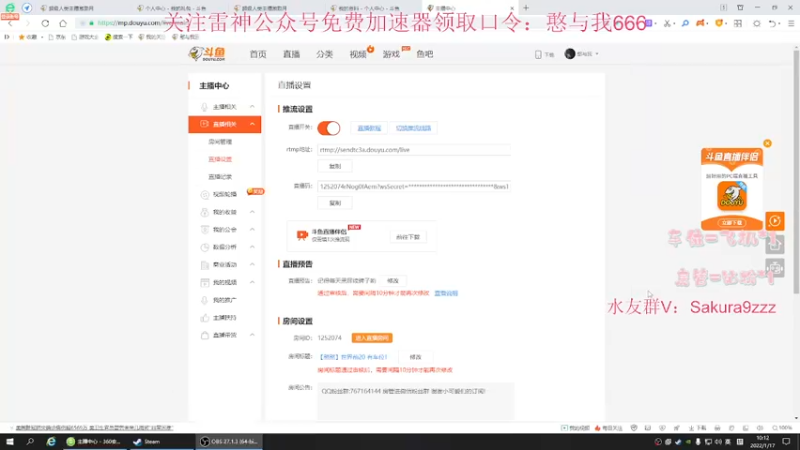Screen dimensions: 800x450
Task: Click the switch stream line button
Action: (x=413, y=128)
